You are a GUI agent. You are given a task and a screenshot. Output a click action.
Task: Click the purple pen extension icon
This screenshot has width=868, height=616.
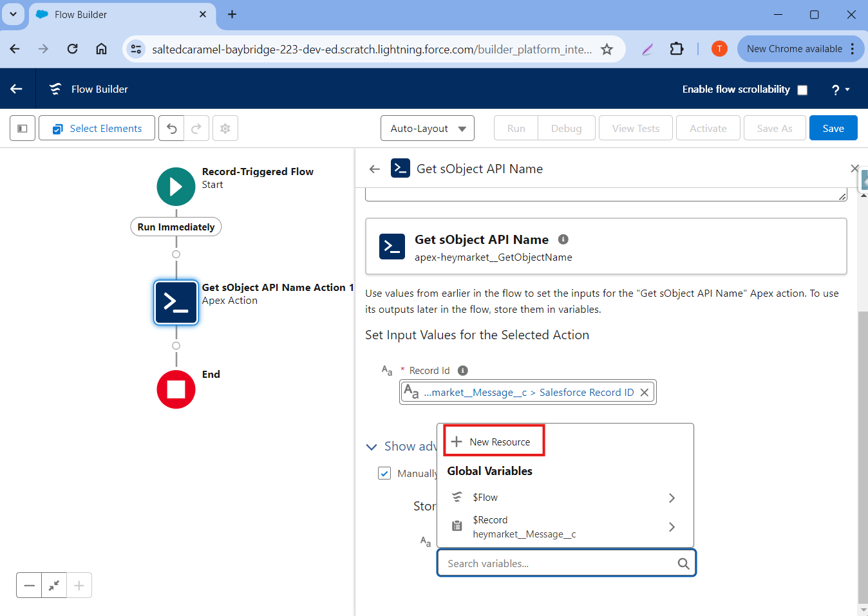[x=647, y=49]
